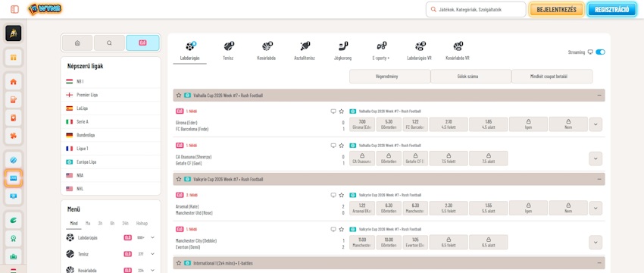Open the LIVE betting sidebar icon
This screenshot has height=273, width=644.
click(x=13, y=178)
